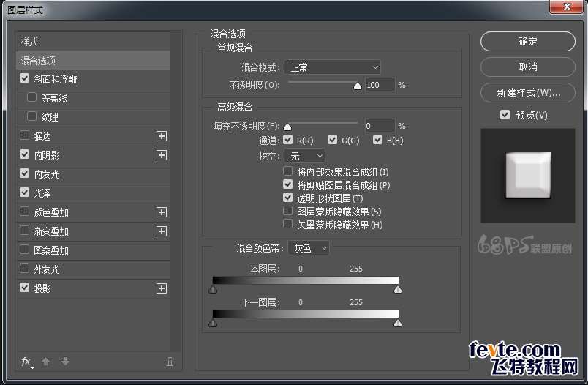This screenshot has width=588, height=385.
Task: Expand the 混合颜色带 灰色 dropdown
Action: pyautogui.click(x=309, y=248)
